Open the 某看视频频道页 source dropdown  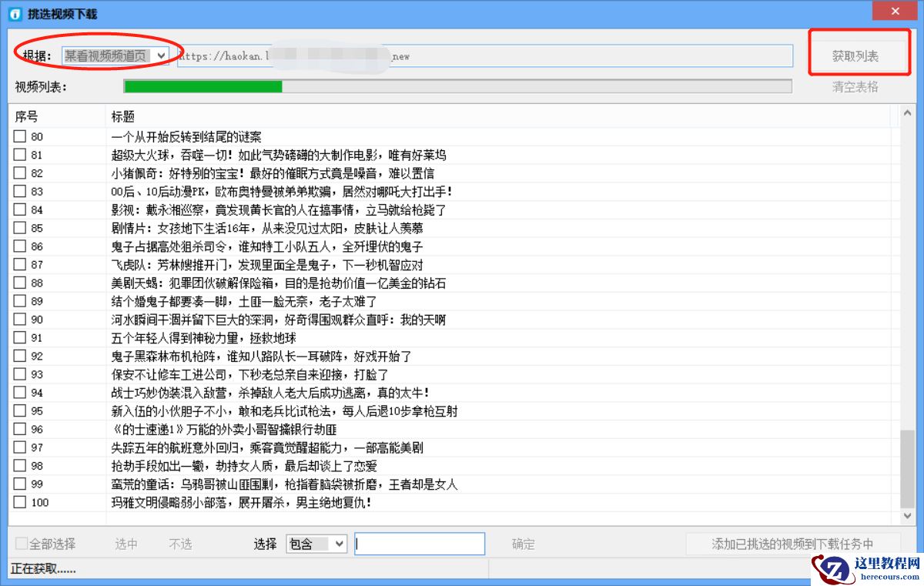point(115,55)
